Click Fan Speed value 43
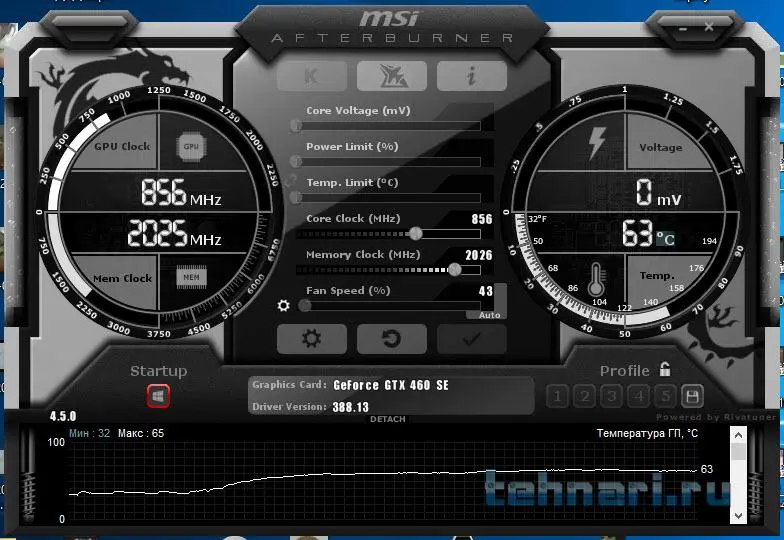Image resolution: width=784 pixels, height=540 pixels. pyautogui.click(x=486, y=291)
